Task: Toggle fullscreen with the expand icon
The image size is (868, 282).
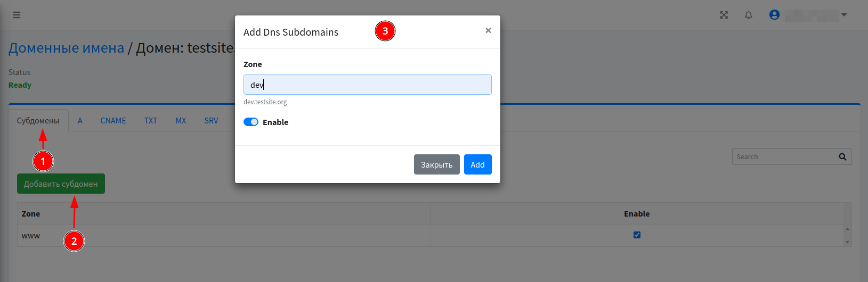Action: click(x=724, y=15)
